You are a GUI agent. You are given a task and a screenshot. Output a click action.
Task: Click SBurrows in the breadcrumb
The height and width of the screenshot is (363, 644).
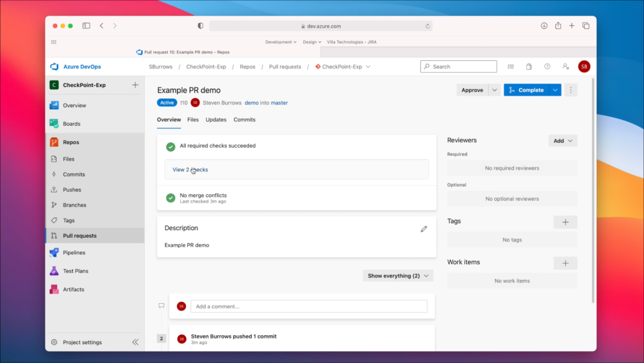[160, 67]
